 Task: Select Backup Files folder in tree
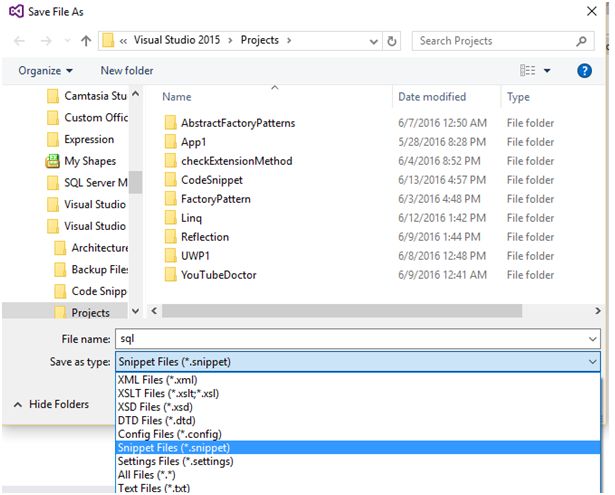point(91,269)
